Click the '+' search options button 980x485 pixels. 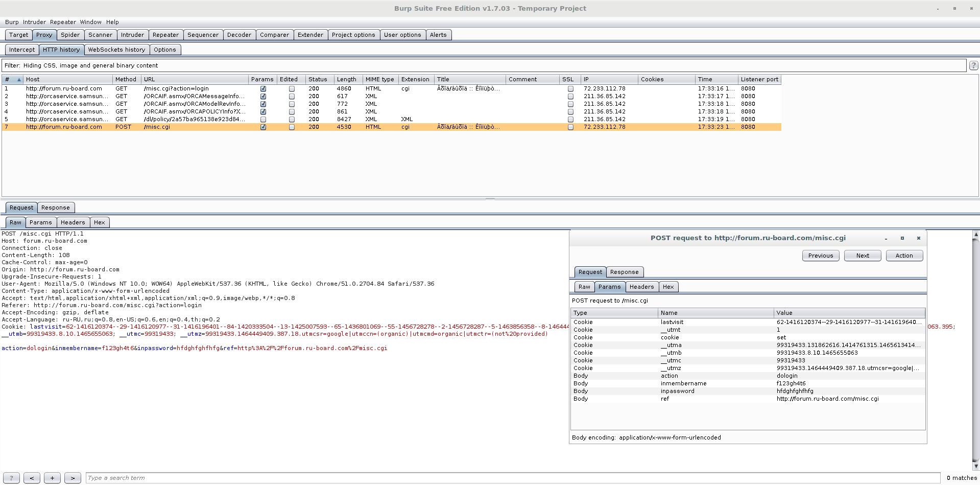[x=52, y=478]
